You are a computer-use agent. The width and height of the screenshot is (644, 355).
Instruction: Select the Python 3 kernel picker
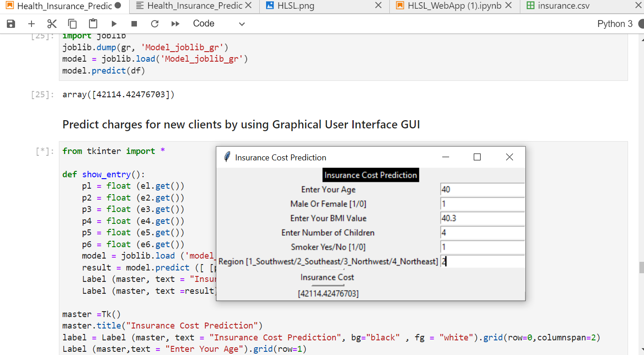coord(614,23)
